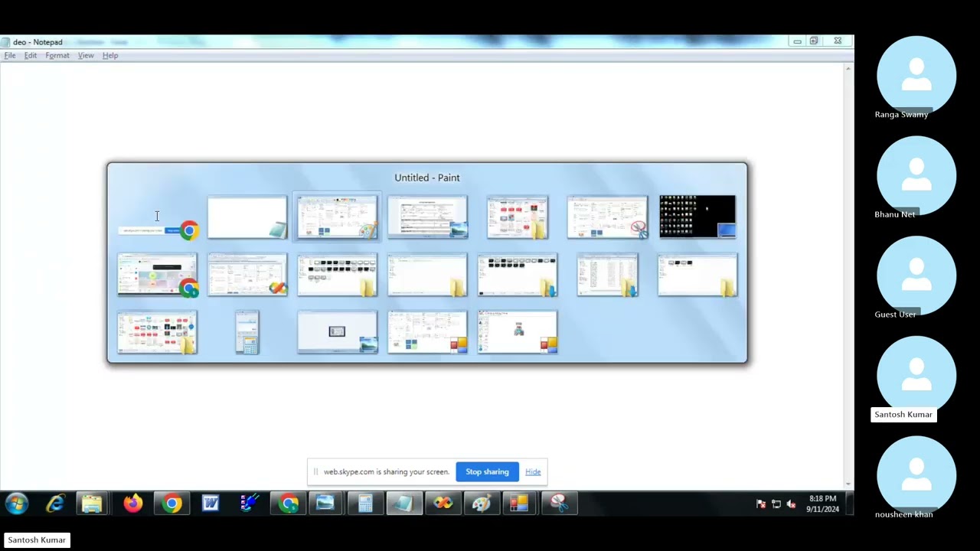Open Firefox from the taskbar
Image resolution: width=980 pixels, height=551 pixels.
click(133, 504)
